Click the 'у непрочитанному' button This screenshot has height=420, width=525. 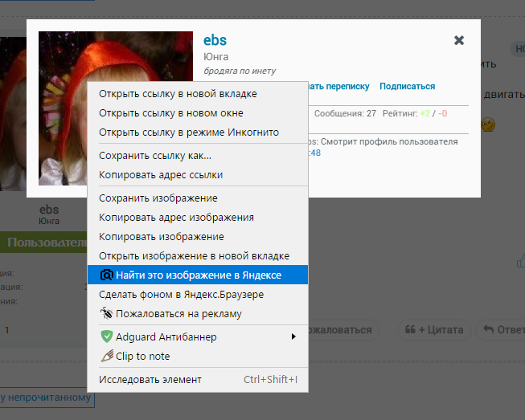[x=47, y=398]
